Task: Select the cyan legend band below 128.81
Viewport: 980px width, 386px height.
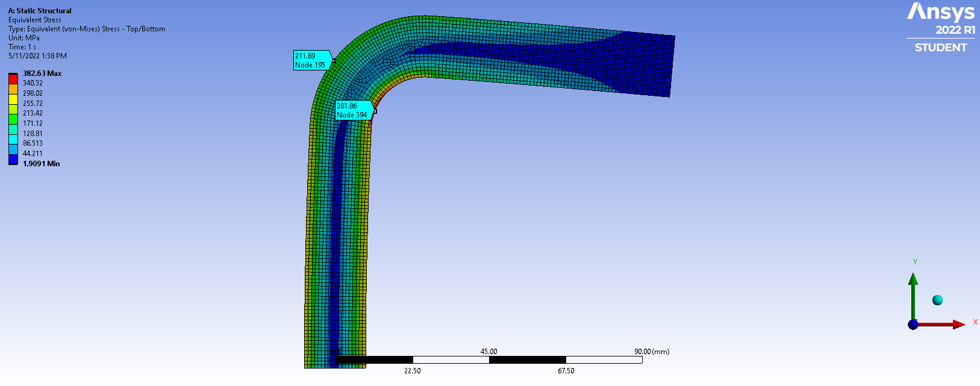Action: coord(13,139)
